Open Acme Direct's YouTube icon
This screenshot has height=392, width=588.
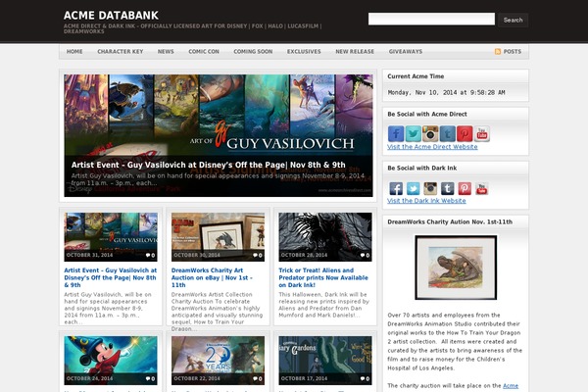coord(481,133)
